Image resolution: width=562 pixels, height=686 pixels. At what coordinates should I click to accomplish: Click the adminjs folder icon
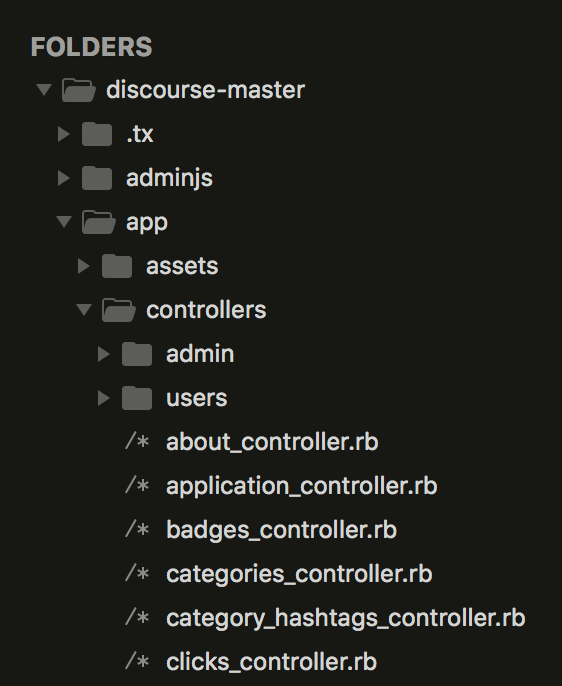97,178
